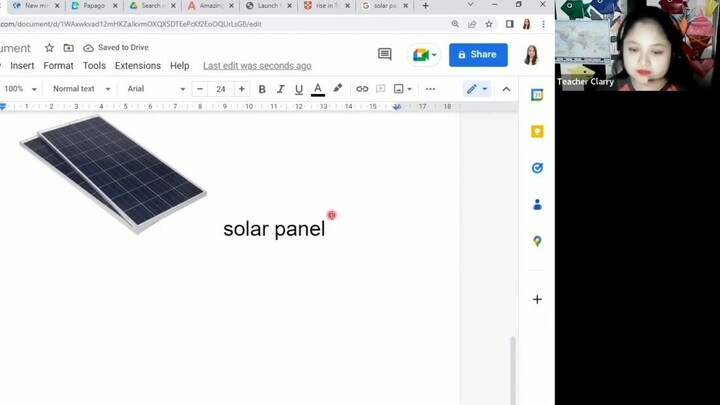The image size is (720, 405).
Task: Open Google Tasks side panel
Action: 537,168
